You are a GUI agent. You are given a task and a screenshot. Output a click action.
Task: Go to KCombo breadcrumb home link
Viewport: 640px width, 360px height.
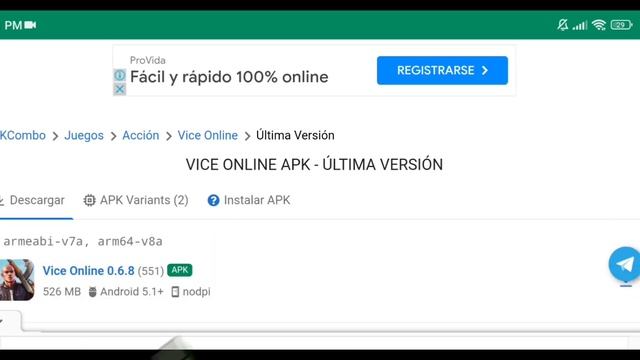[23, 135]
